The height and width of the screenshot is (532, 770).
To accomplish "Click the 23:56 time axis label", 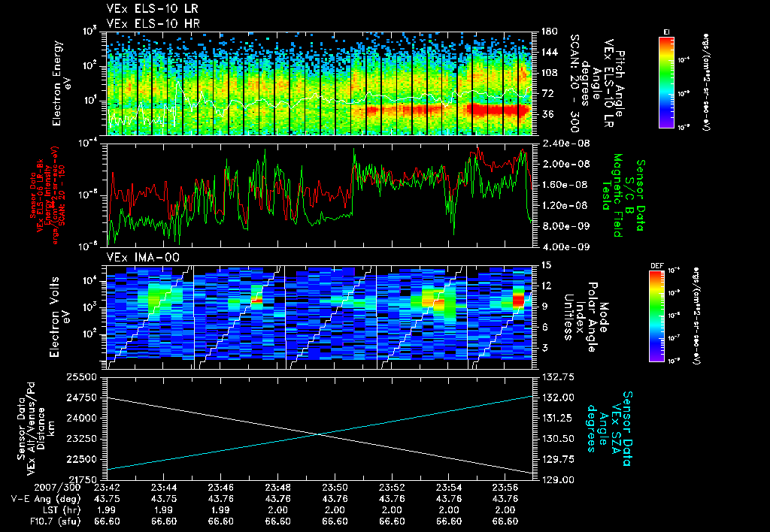I will point(505,488).
